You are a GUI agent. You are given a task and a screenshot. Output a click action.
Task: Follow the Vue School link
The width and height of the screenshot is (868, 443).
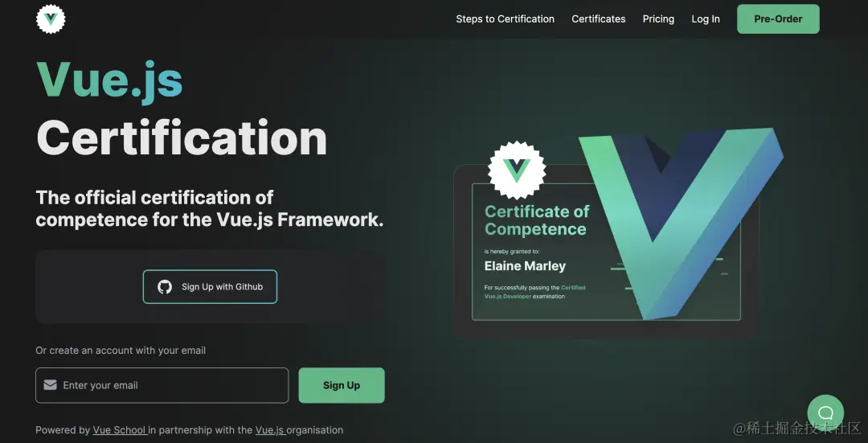[120, 429]
